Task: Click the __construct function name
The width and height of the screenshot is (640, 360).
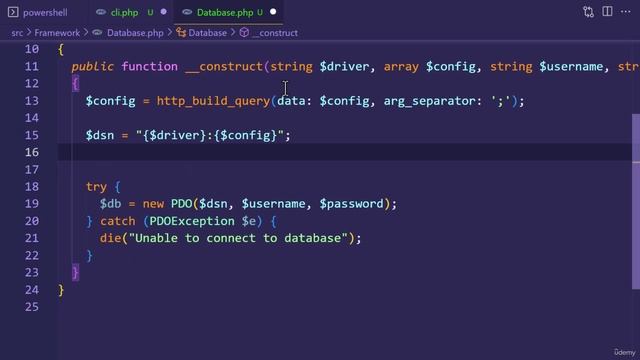Action: pos(224,67)
